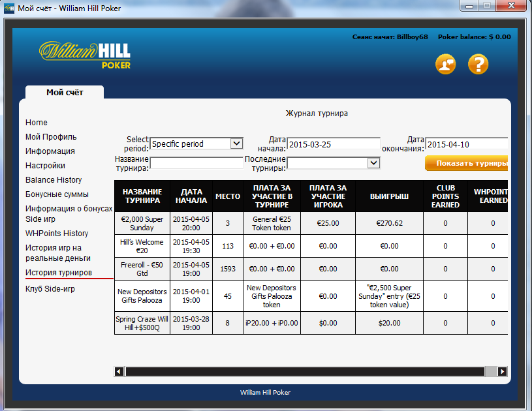Click the "€2,500 Super Sunday" entry prize cell
This screenshot has width=532, height=411.
pos(389,296)
